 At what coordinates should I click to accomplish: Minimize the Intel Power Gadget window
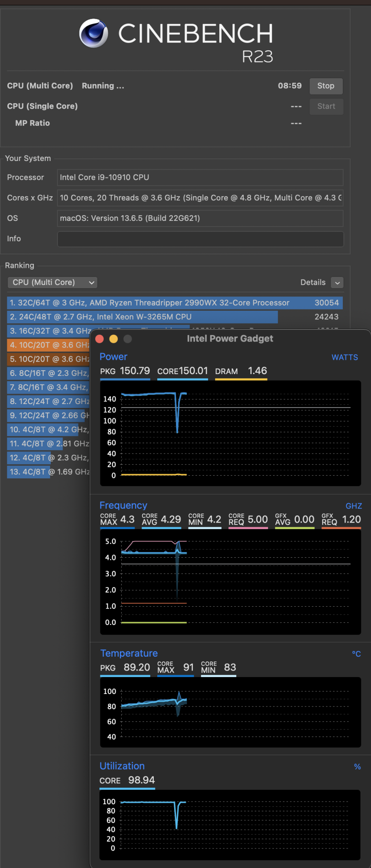coord(113,339)
